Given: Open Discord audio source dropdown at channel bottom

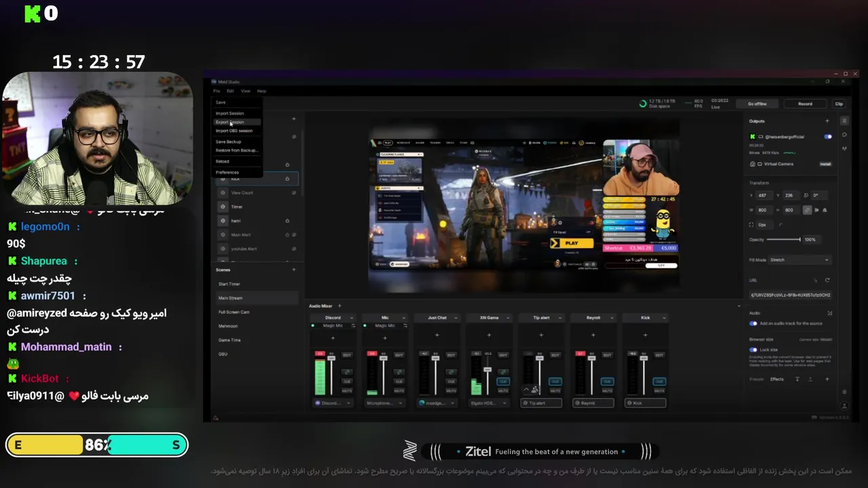Looking at the screenshot, I should 333,403.
